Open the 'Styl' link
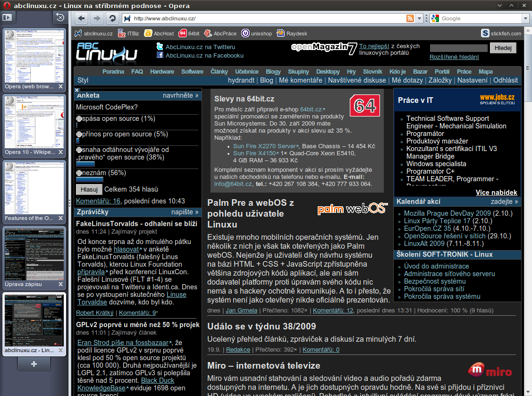The image size is (532, 396). tap(83, 80)
